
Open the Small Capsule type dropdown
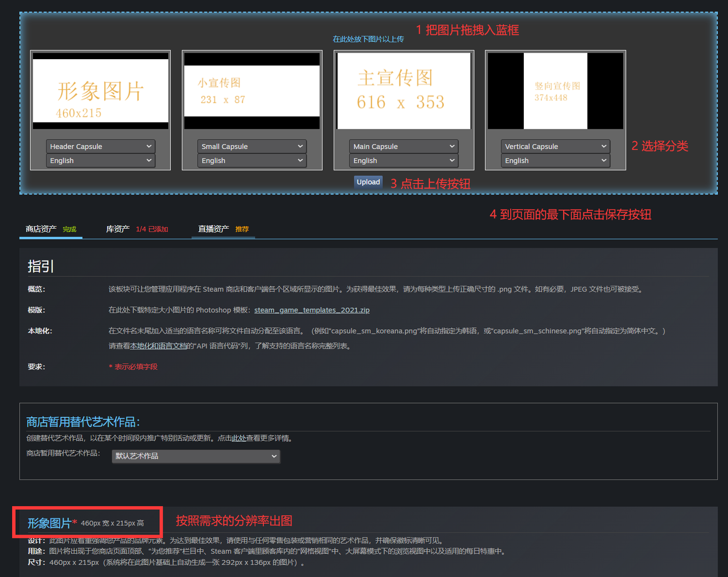(x=252, y=147)
